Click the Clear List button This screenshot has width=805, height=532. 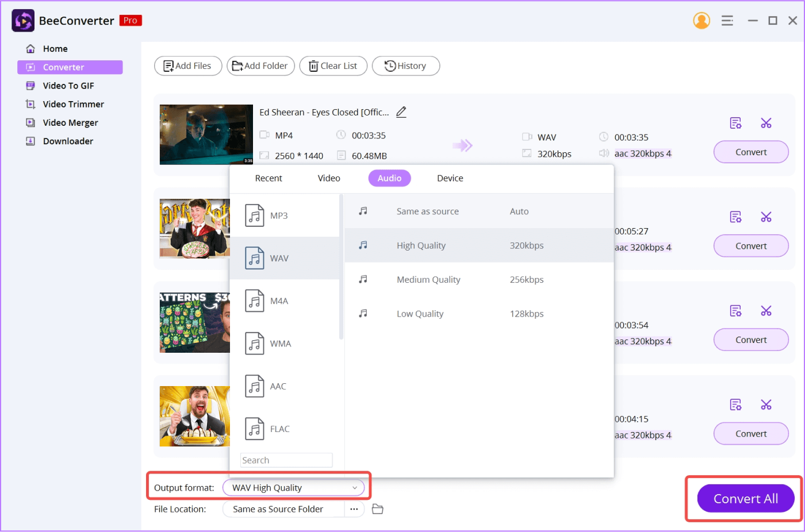pos(333,66)
